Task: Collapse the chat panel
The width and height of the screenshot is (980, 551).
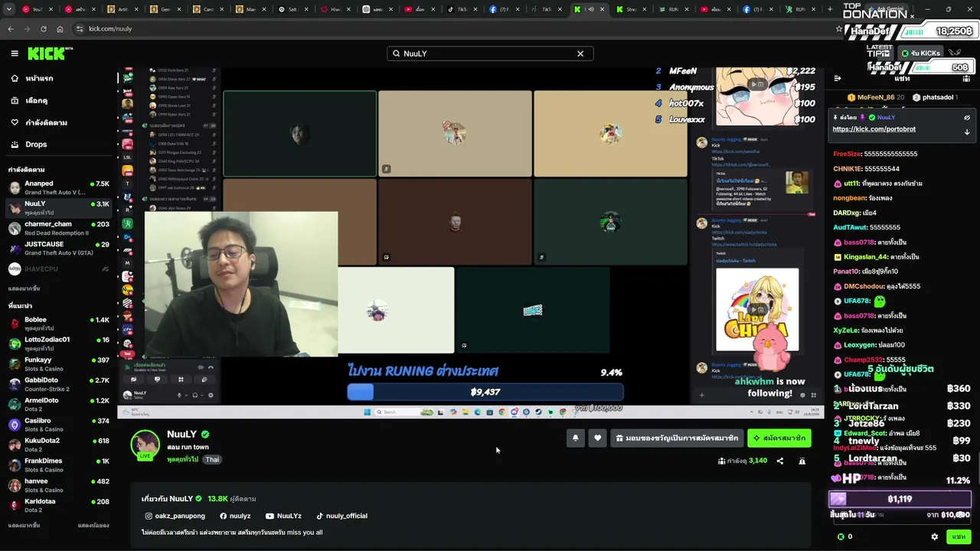Action: (838, 78)
